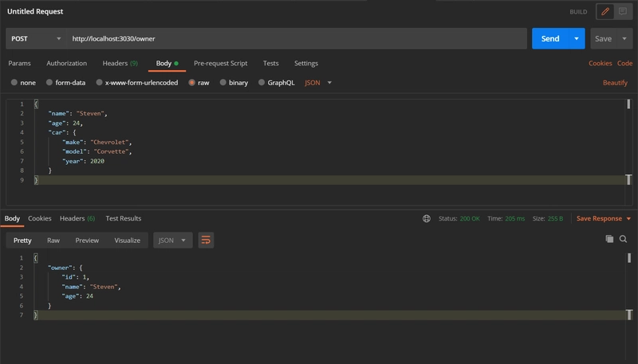
Task: Click "age": 24 line in response
Action: click(77, 296)
